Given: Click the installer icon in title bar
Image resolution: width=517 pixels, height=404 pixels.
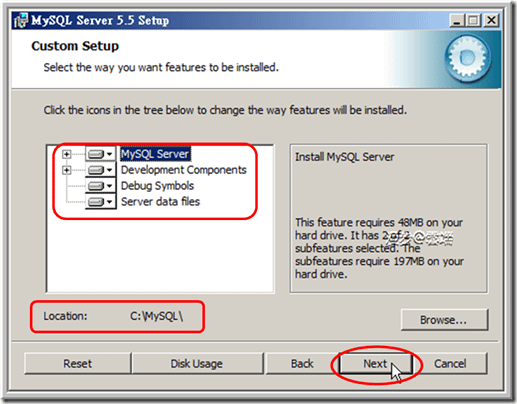Looking at the screenshot, I should 21,21.
